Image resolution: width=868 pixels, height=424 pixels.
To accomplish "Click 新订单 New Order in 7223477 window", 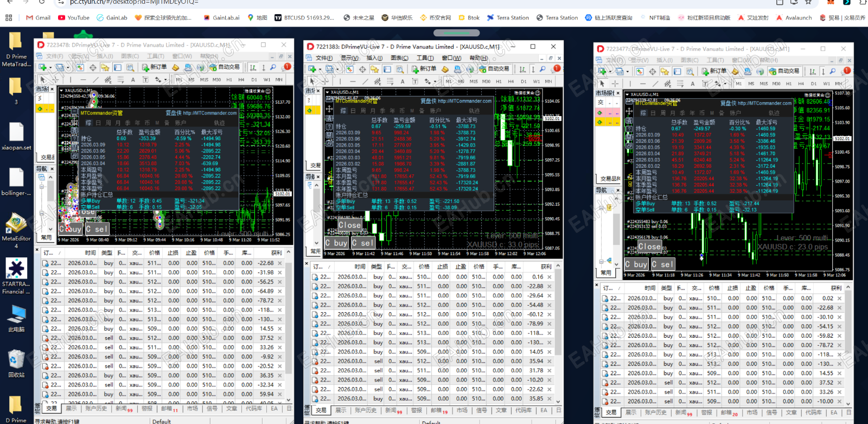I will pyautogui.click(x=713, y=71).
